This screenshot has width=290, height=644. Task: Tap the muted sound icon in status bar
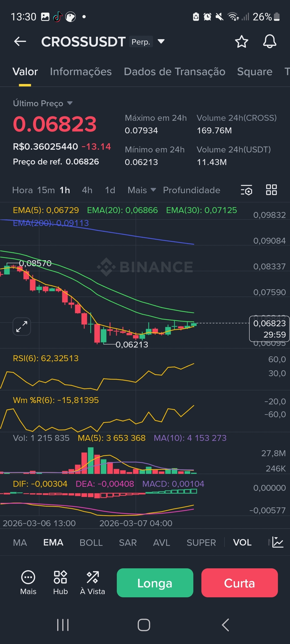(x=219, y=17)
